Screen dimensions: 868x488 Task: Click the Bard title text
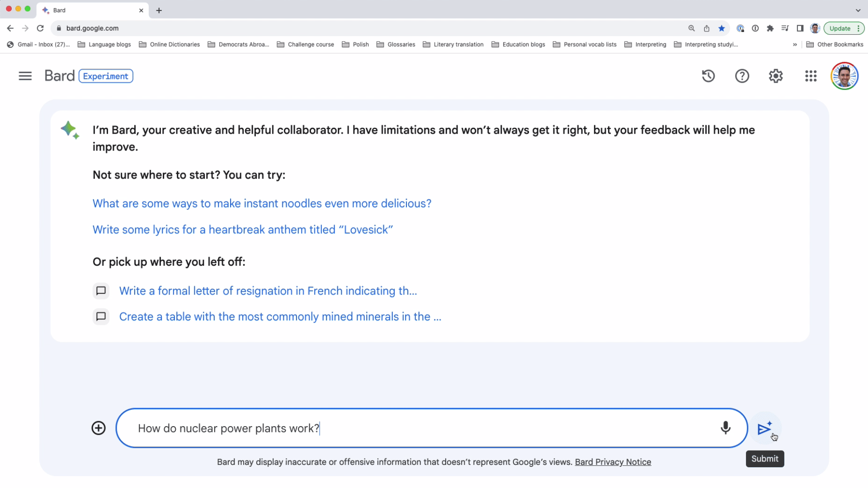pyautogui.click(x=59, y=76)
